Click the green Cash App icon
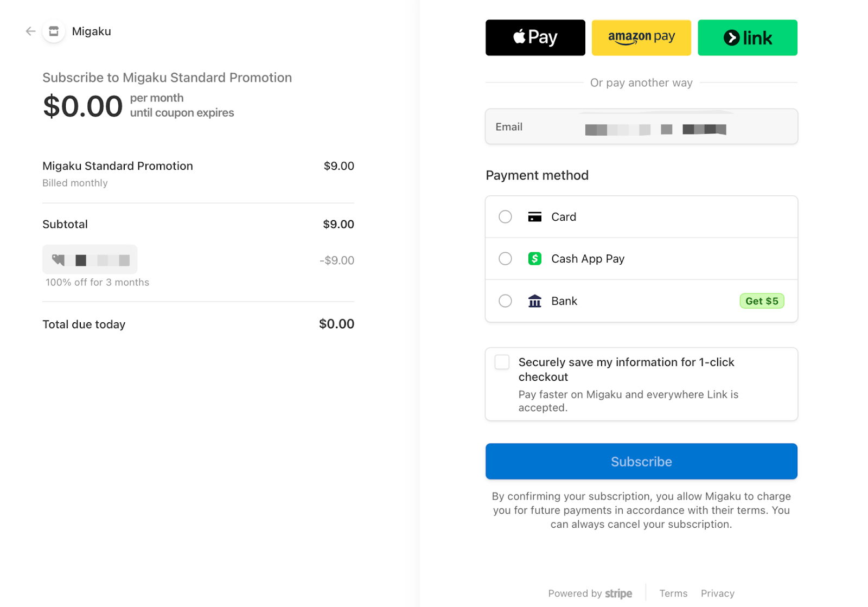 tap(534, 259)
